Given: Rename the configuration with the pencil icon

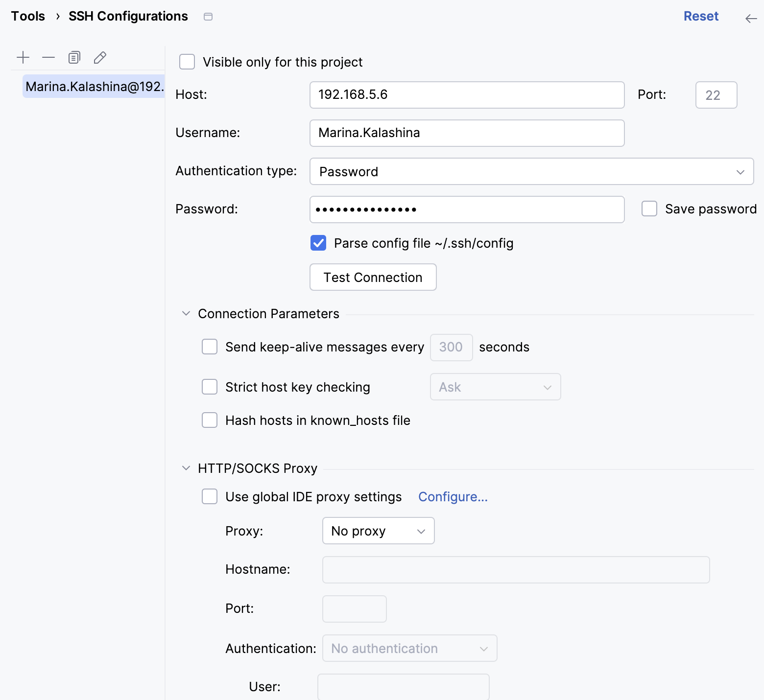Looking at the screenshot, I should [x=100, y=57].
